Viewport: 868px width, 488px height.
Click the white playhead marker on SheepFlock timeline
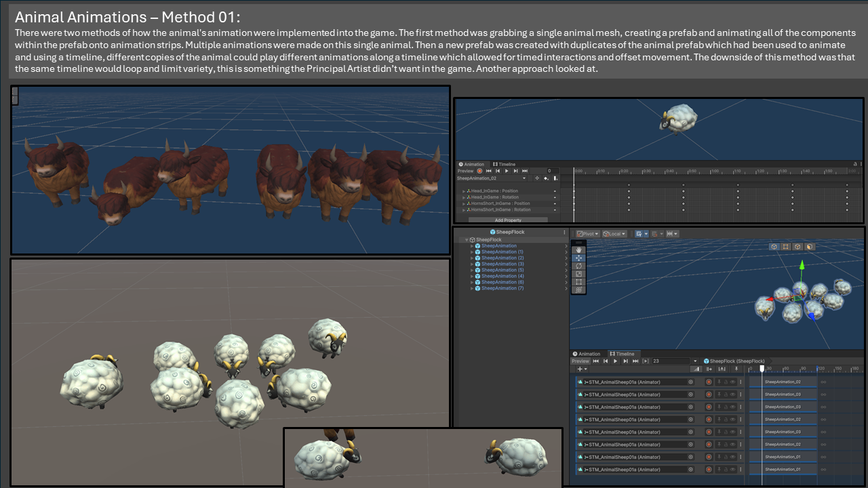762,369
